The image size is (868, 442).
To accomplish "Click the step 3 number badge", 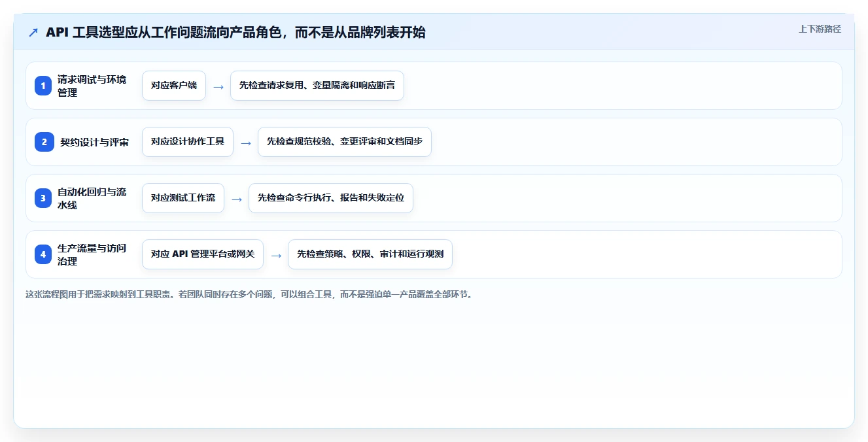I will 43,198.
